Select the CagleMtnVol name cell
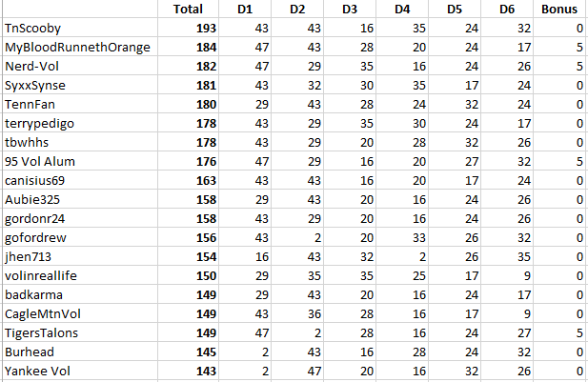 click(x=43, y=313)
